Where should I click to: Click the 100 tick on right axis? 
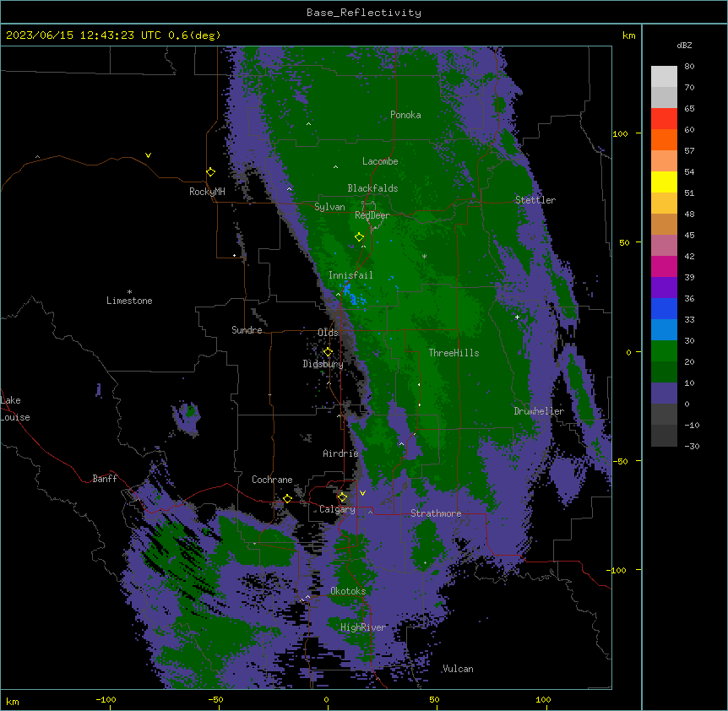[x=620, y=133]
